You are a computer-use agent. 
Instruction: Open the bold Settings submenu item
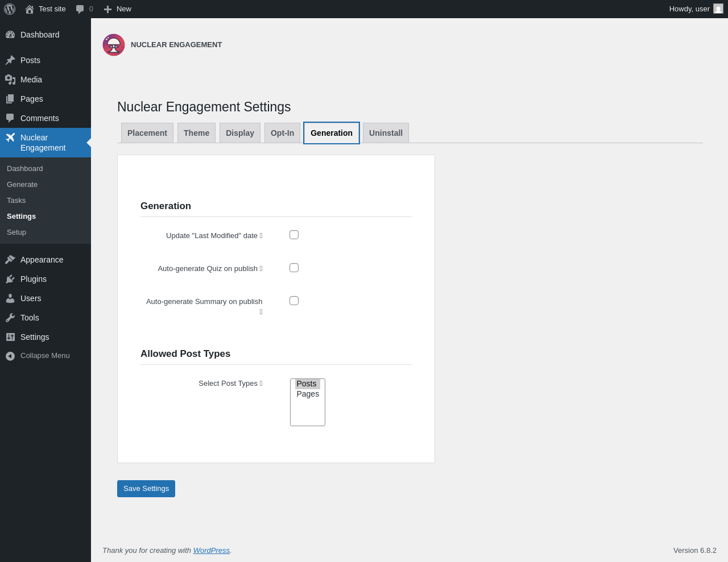[22, 217]
